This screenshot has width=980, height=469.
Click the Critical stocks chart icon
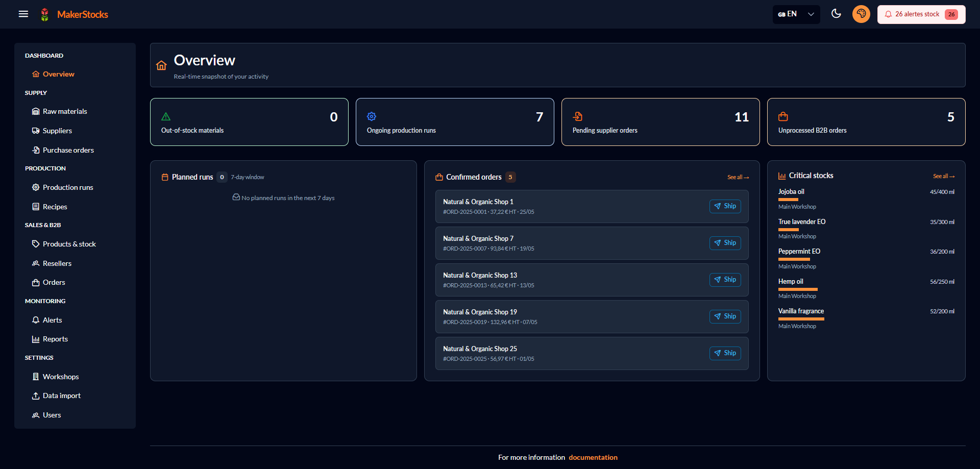[782, 176]
